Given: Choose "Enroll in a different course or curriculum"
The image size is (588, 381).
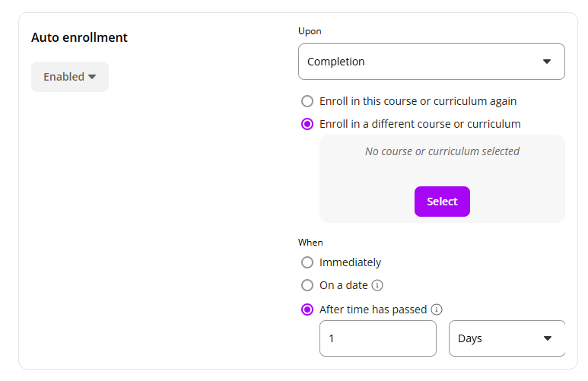Looking at the screenshot, I should [307, 124].
